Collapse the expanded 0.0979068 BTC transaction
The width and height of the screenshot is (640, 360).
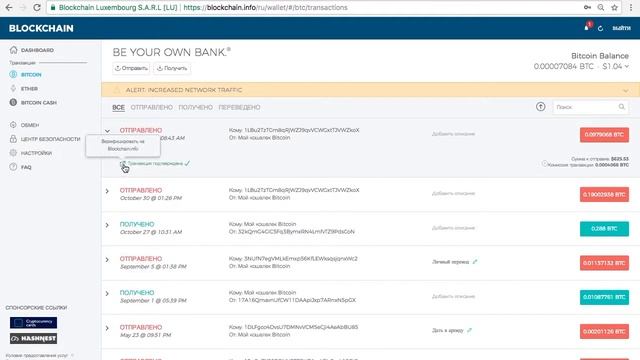pos(107,131)
